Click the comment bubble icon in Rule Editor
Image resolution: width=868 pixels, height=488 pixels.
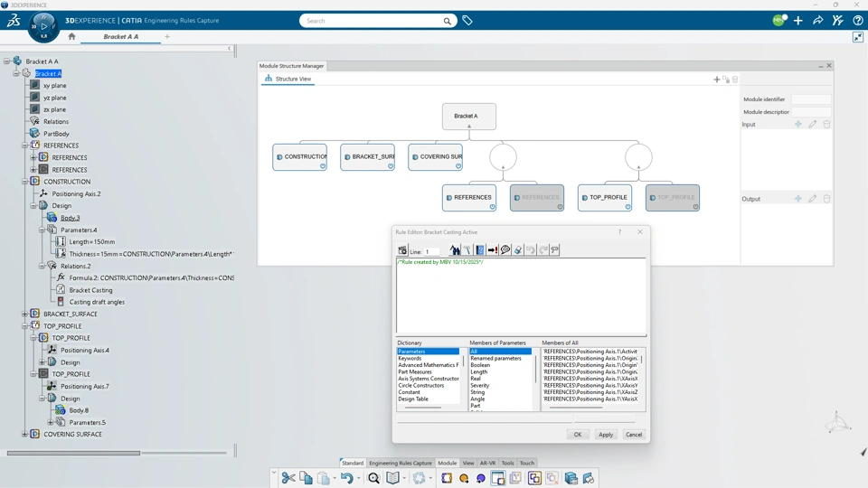tap(505, 250)
